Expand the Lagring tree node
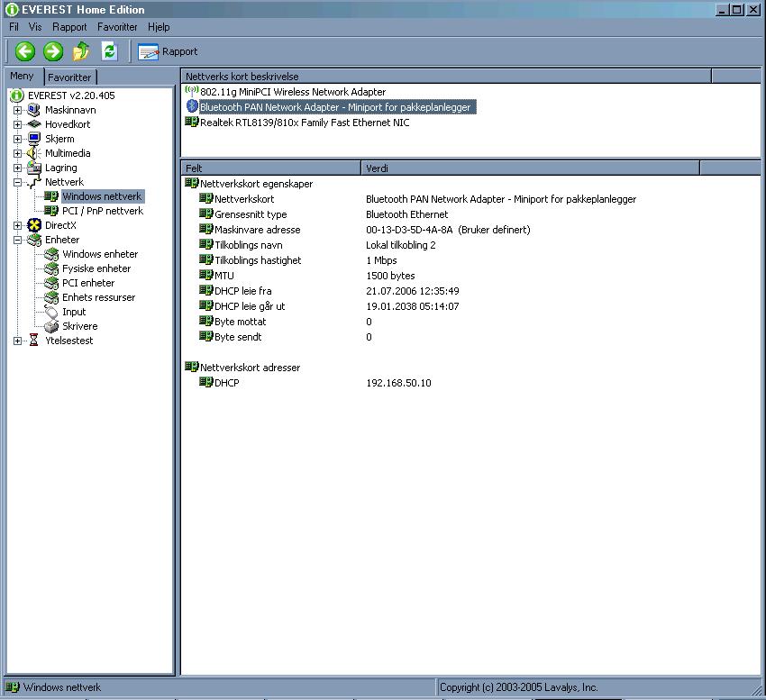The image size is (766, 700). point(18,168)
